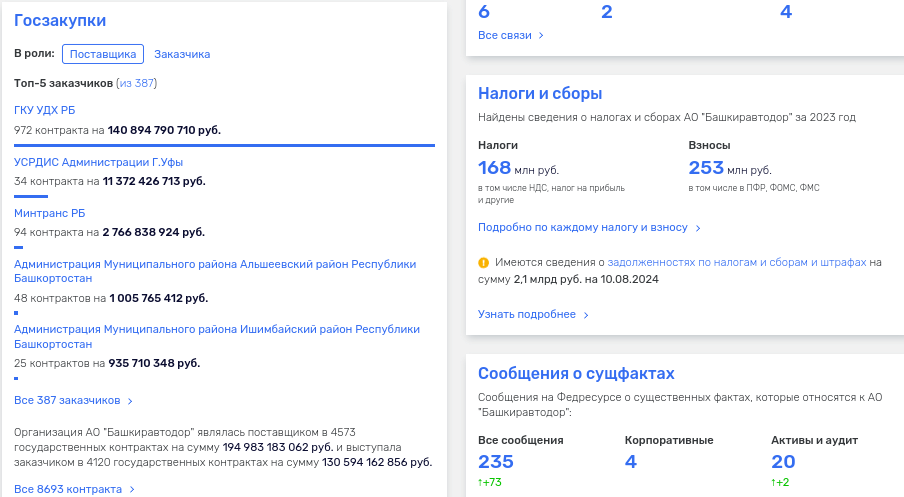Click the ГКУ УДХ РБ contracts share bar
904x497 pixels.
click(224, 145)
